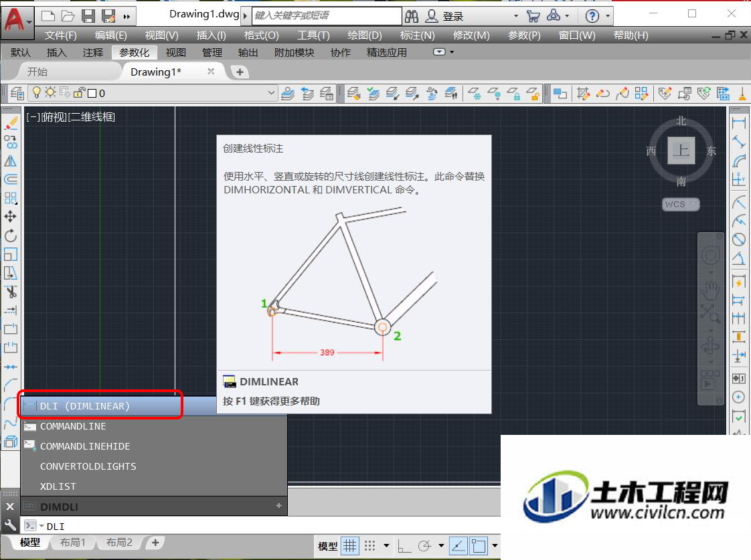Open the 绘图(D) menu
This screenshot has width=751, height=560.
365,35
